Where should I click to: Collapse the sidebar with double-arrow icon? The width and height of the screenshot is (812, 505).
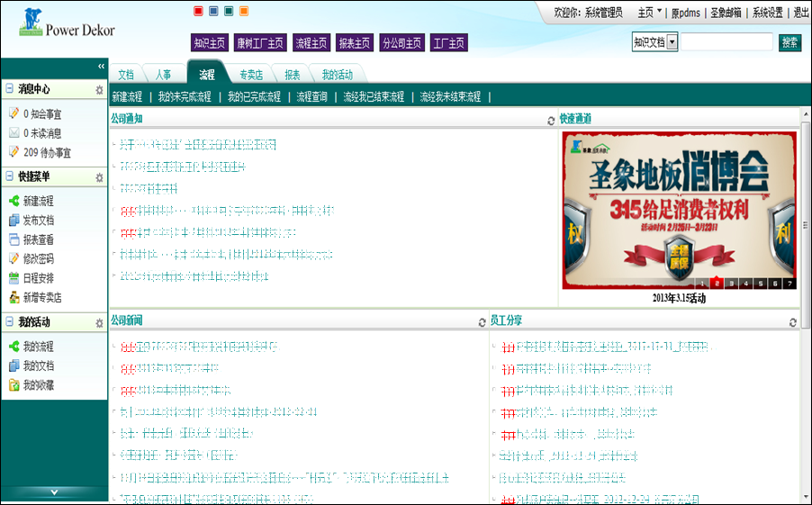pyautogui.click(x=101, y=66)
